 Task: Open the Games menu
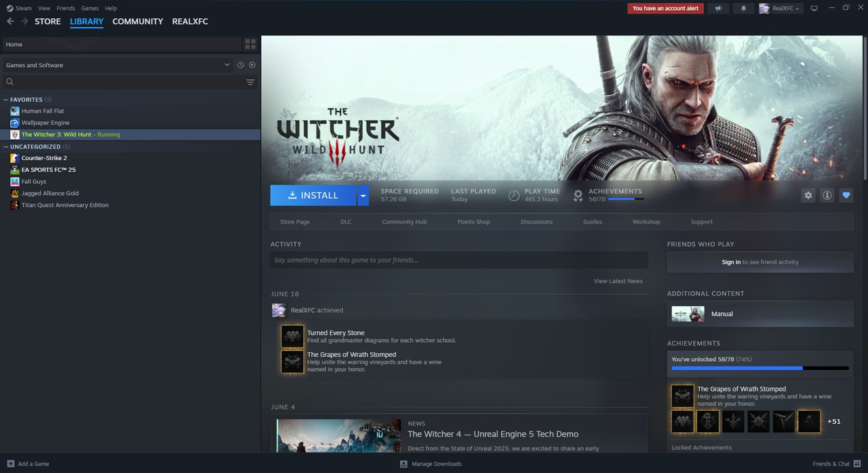click(90, 8)
